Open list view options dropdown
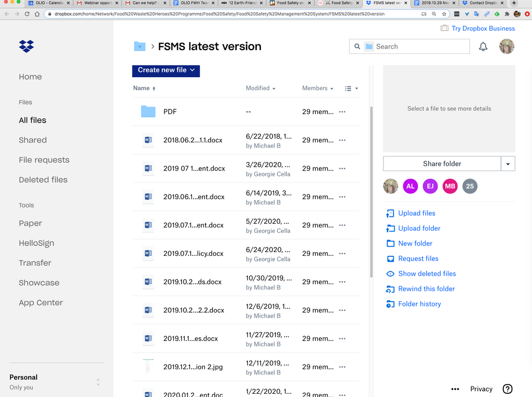Screen dimensions: 532x397 coord(351,88)
